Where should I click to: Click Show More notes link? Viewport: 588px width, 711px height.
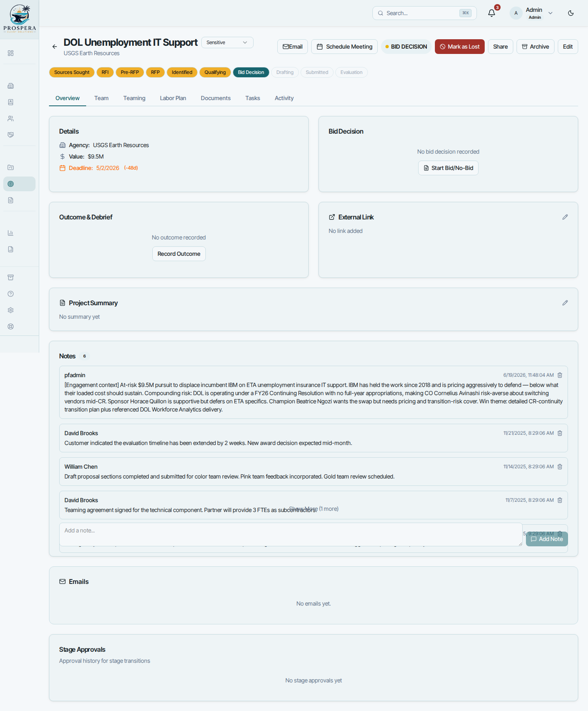[314, 509]
